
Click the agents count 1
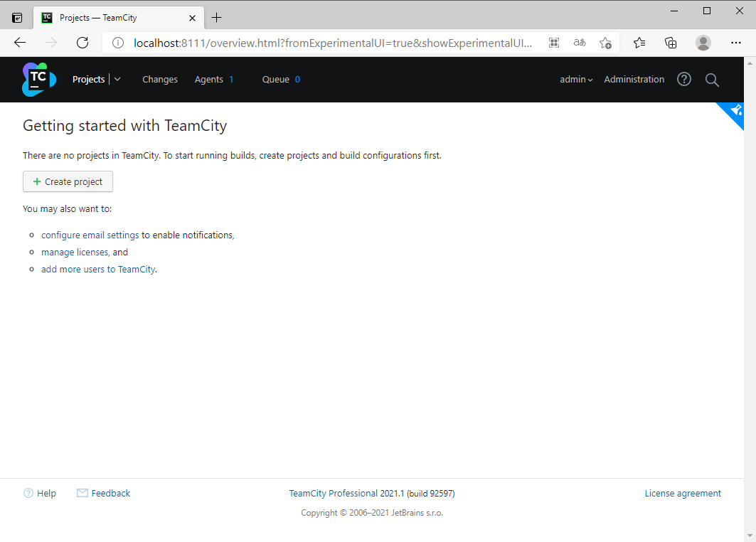click(x=231, y=80)
